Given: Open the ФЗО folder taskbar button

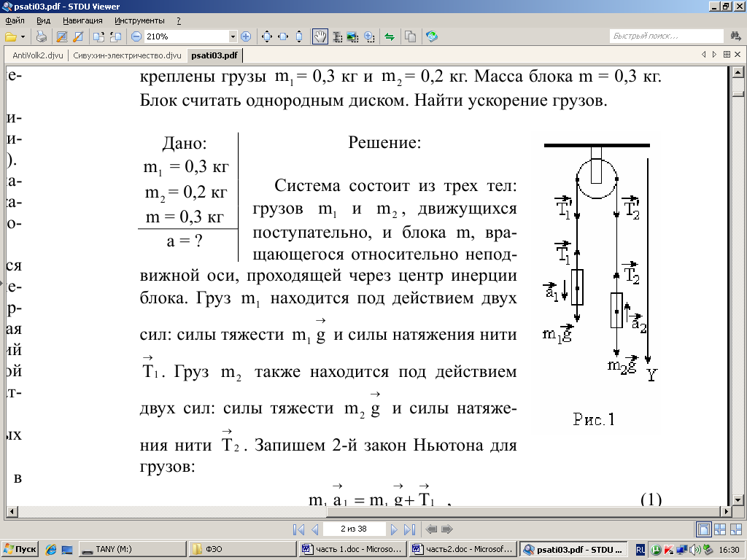Looking at the screenshot, I should click(x=243, y=549).
